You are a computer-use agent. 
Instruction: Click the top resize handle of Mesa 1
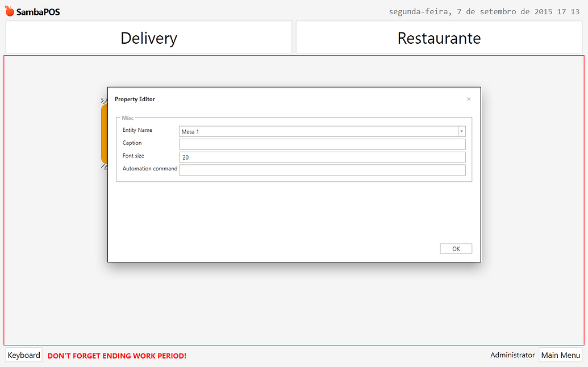pyautogui.click(x=104, y=99)
